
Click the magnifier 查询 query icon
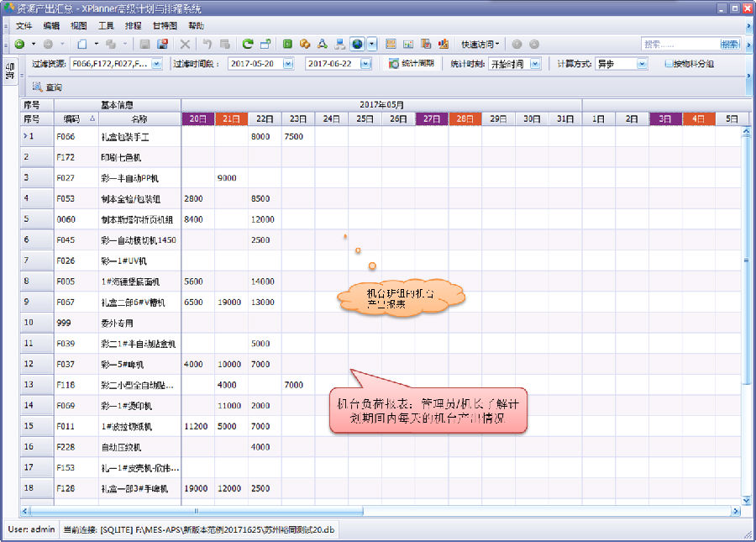click(x=37, y=87)
